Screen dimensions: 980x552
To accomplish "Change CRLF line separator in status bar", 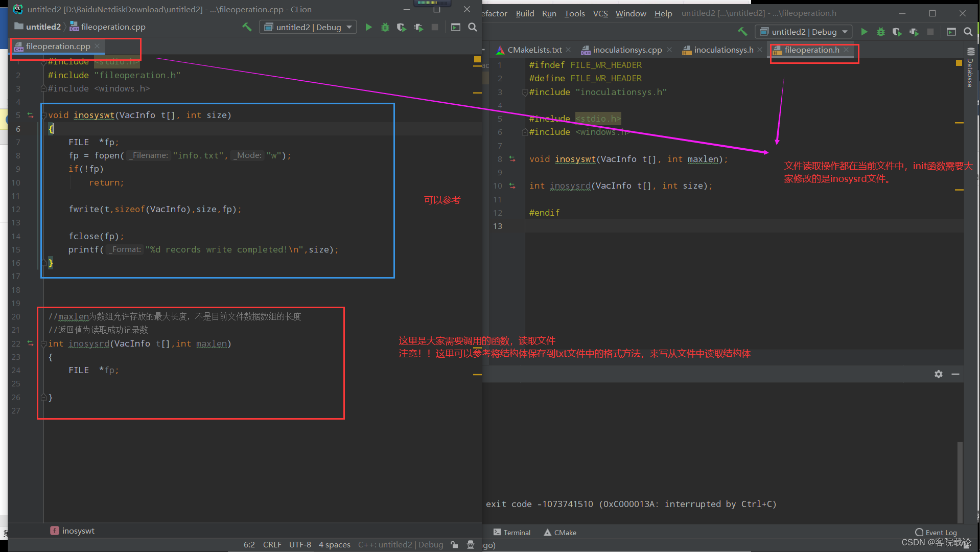I will [272, 545].
